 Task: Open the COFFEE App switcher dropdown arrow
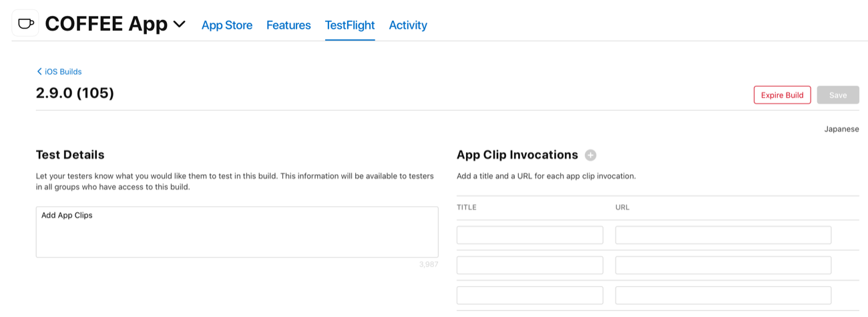tap(179, 25)
